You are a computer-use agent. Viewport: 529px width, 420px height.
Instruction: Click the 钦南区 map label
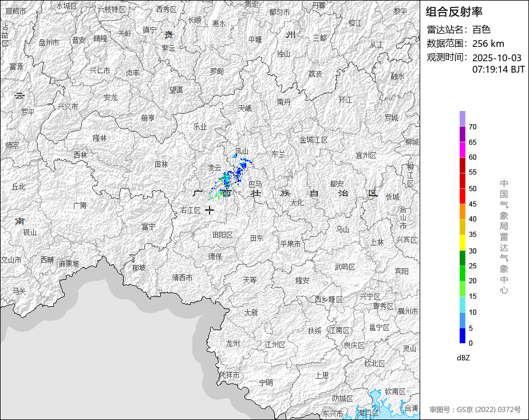click(396, 392)
